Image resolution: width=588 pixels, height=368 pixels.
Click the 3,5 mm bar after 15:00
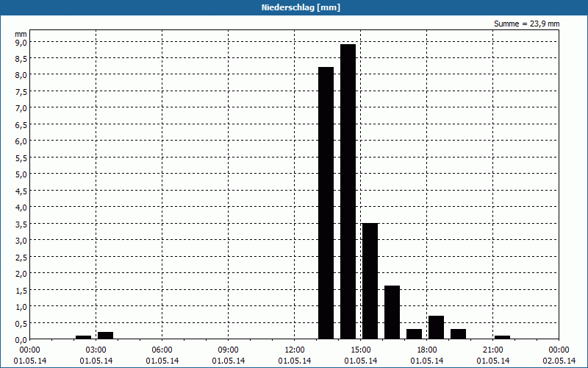[x=370, y=281]
